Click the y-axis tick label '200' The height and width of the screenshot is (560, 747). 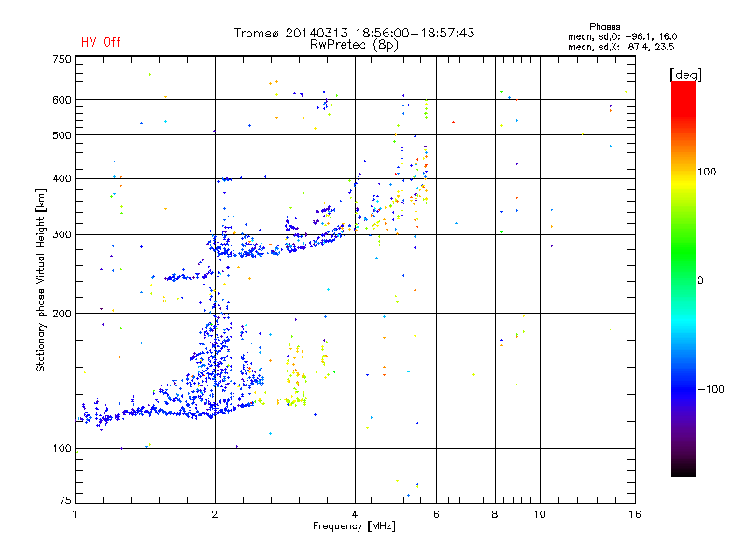(x=62, y=314)
